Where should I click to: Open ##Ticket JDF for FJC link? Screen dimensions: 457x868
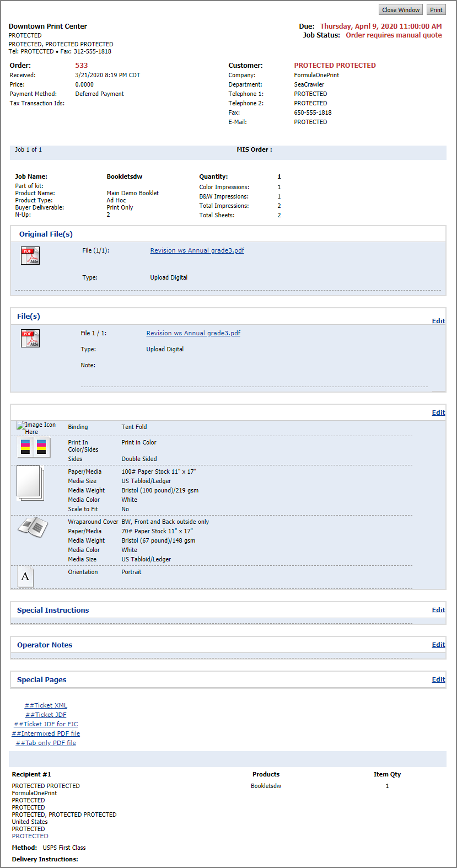[x=46, y=724]
